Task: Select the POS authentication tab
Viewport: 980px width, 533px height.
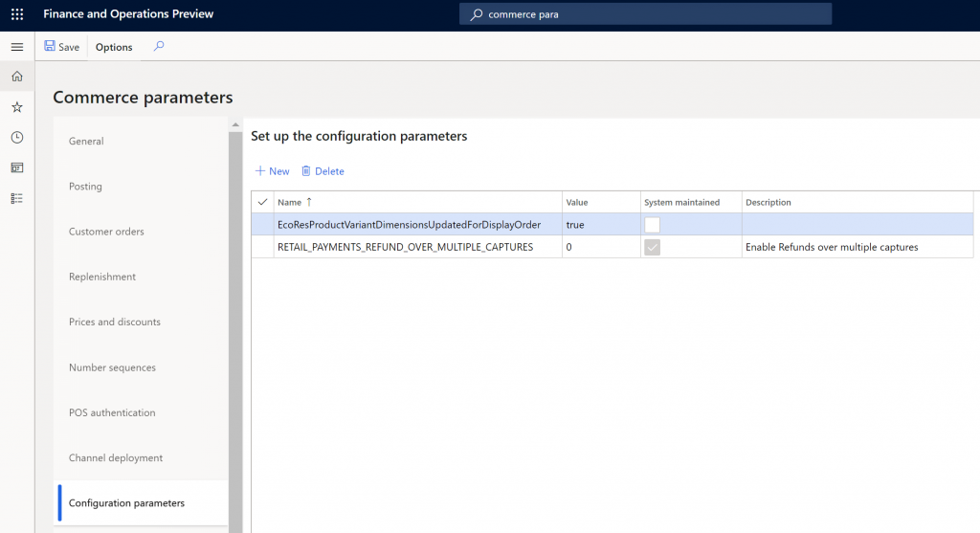Action: tap(141, 412)
